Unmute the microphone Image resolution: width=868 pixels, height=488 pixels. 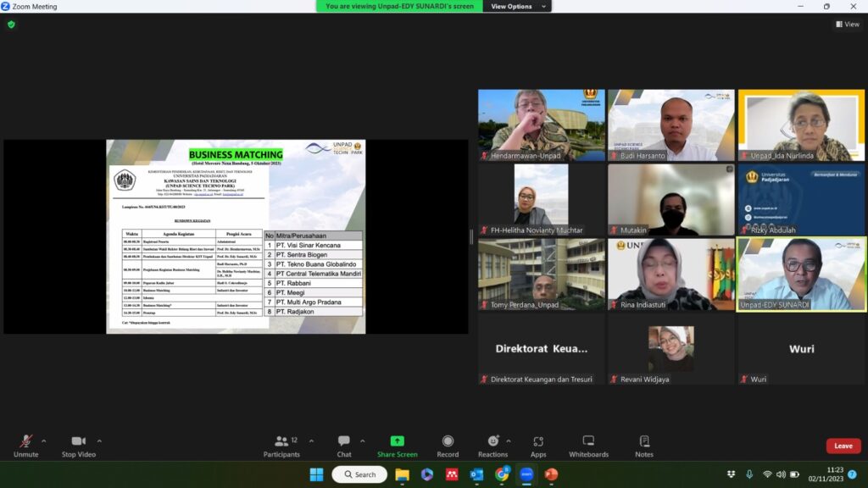[25, 446]
